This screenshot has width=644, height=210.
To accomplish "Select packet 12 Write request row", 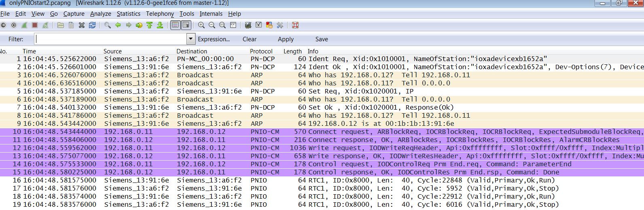I will (x=322, y=148).
